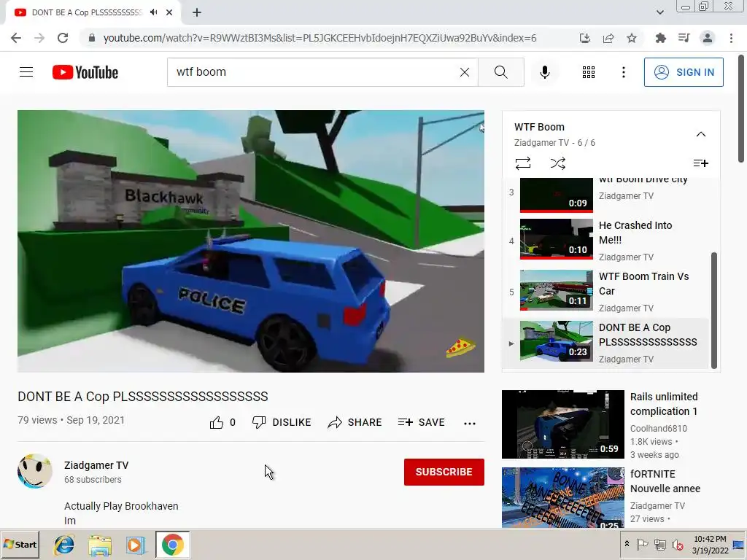Open Action Center flag icon
The height and width of the screenshot is (560, 747).
[x=642, y=544]
